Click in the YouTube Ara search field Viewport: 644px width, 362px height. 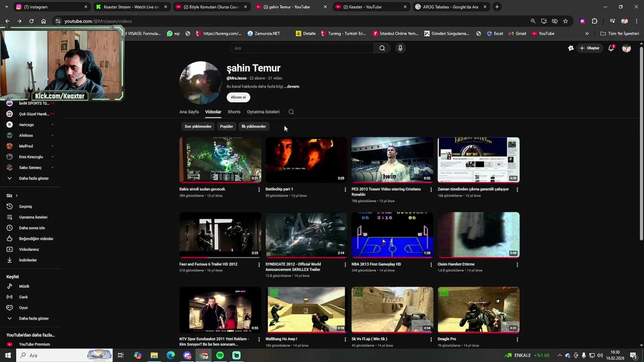click(302, 48)
